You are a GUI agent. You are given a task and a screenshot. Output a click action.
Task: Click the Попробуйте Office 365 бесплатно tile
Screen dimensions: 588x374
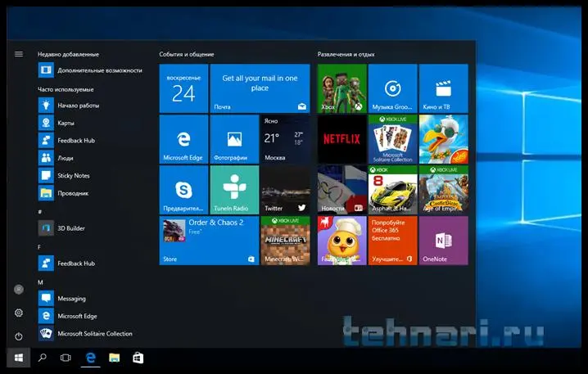point(392,241)
